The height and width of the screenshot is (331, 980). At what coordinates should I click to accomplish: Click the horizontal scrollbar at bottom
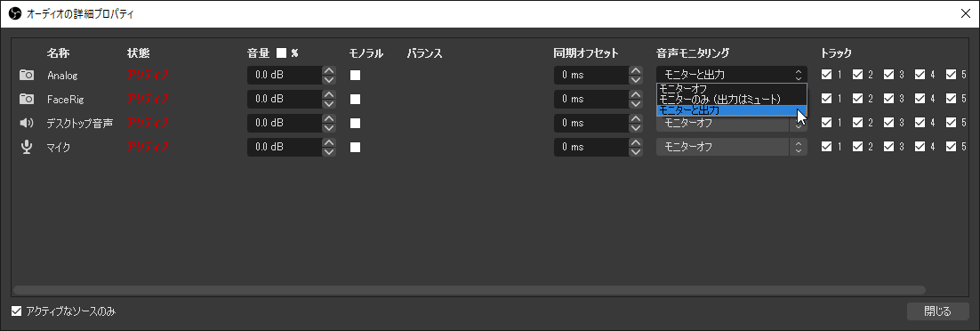pyautogui.click(x=469, y=290)
